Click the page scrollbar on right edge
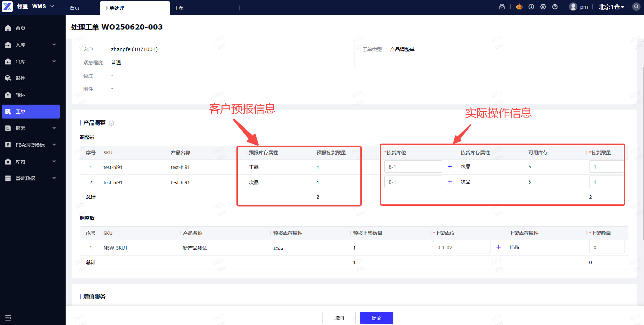 (643, 153)
